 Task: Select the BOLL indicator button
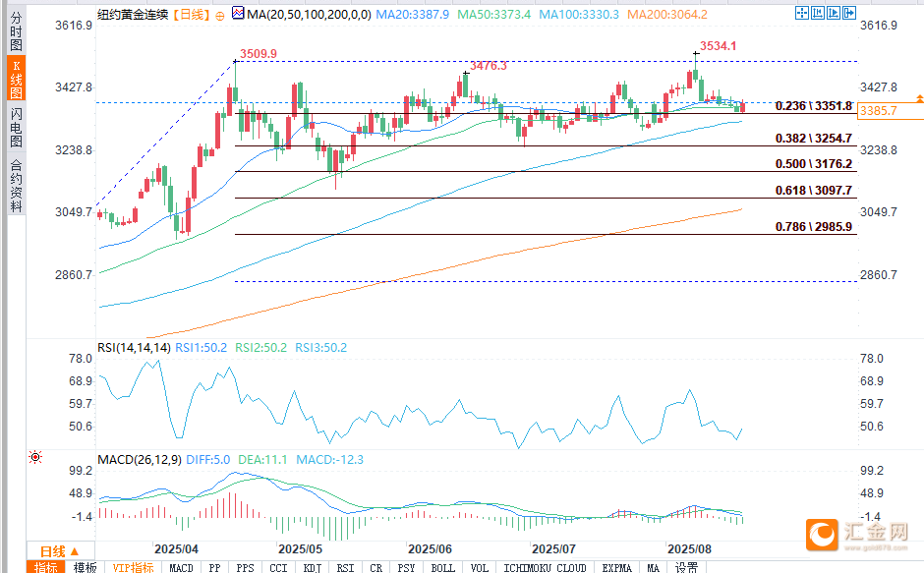pos(442,567)
